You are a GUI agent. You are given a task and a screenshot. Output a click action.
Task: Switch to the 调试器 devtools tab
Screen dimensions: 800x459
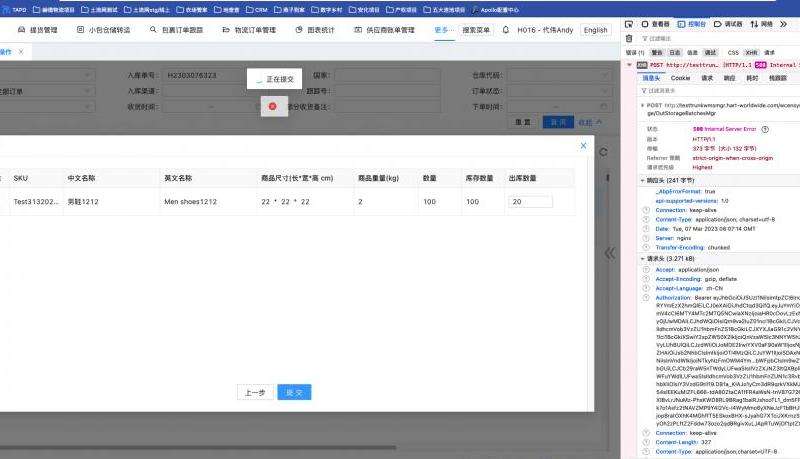(x=728, y=24)
